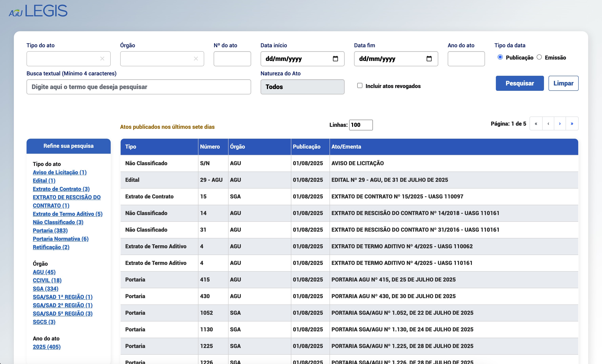Image resolution: width=602 pixels, height=364 pixels.
Task: Focus the Ano do ato input
Action: coord(466,59)
